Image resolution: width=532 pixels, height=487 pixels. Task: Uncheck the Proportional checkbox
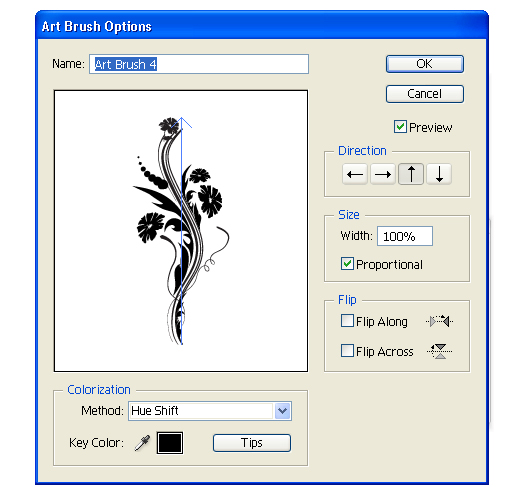(x=347, y=264)
